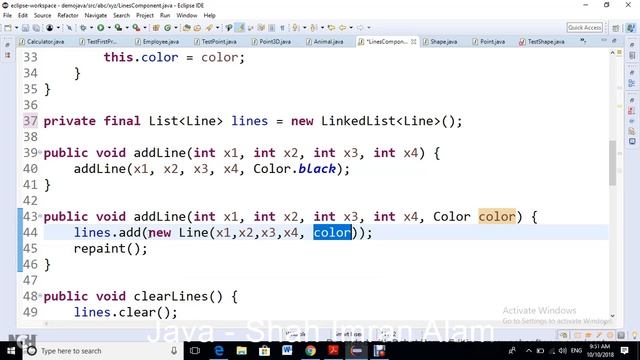Click the Next Annotation icon
The width and height of the screenshot is (640, 360).
296,28
